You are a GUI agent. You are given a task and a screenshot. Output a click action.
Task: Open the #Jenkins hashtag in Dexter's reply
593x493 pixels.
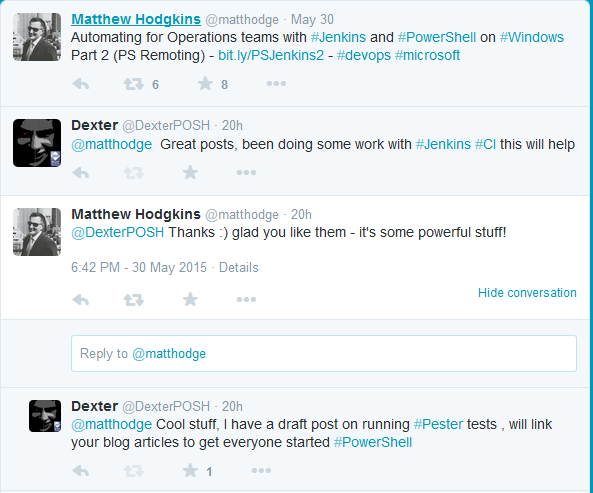(x=443, y=144)
